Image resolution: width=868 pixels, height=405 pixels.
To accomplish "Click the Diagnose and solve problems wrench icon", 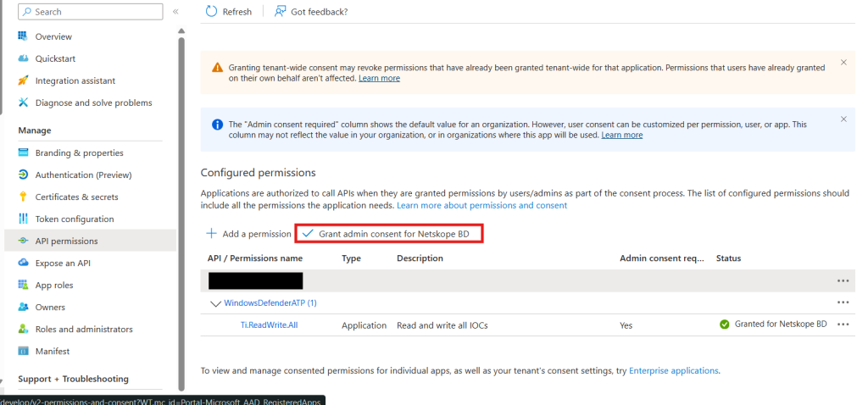I will (x=23, y=103).
